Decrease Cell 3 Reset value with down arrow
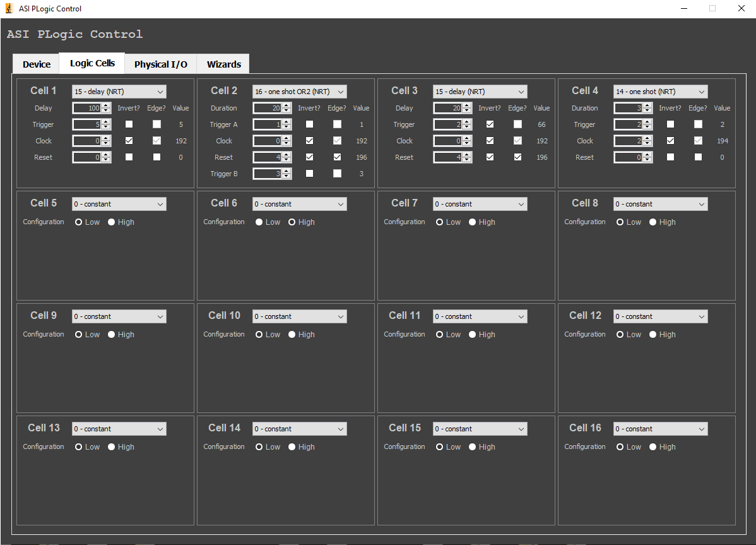 [467, 160]
